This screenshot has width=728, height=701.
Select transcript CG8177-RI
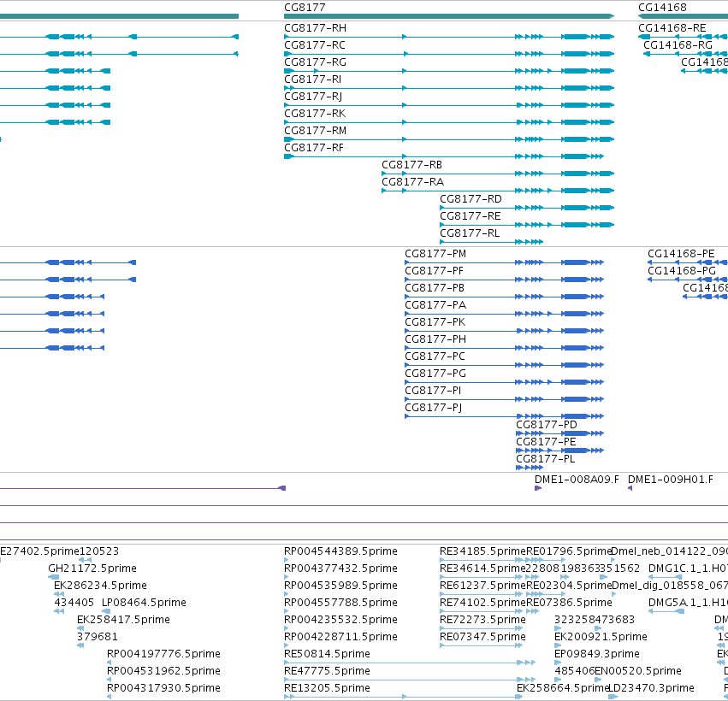click(312, 80)
